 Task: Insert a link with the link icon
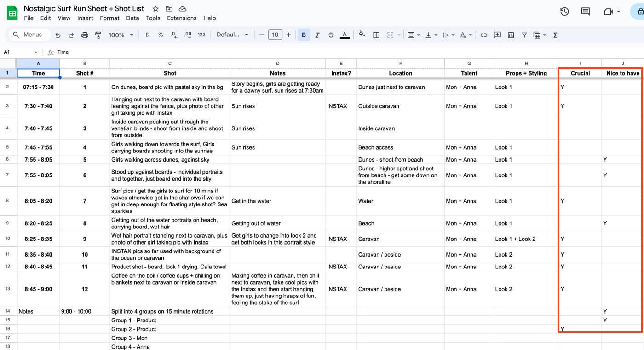pyautogui.click(x=484, y=35)
